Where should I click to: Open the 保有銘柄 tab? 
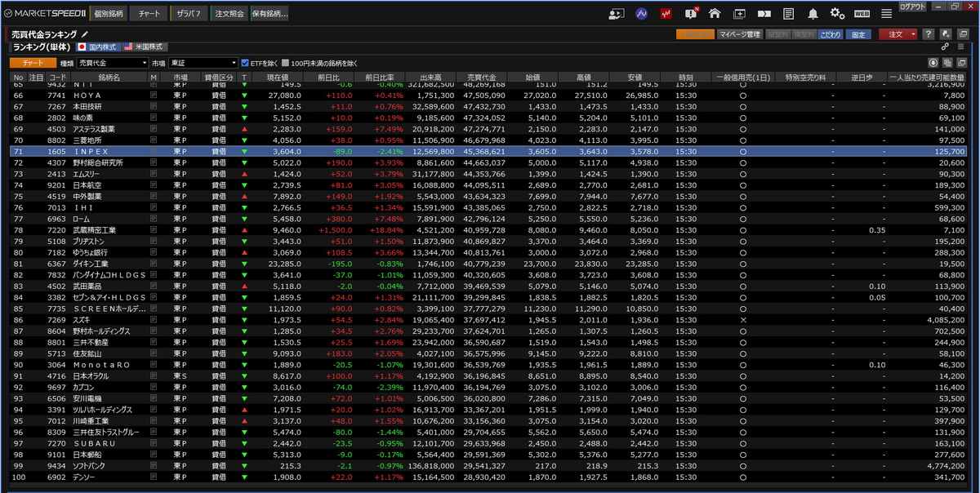pos(269,14)
